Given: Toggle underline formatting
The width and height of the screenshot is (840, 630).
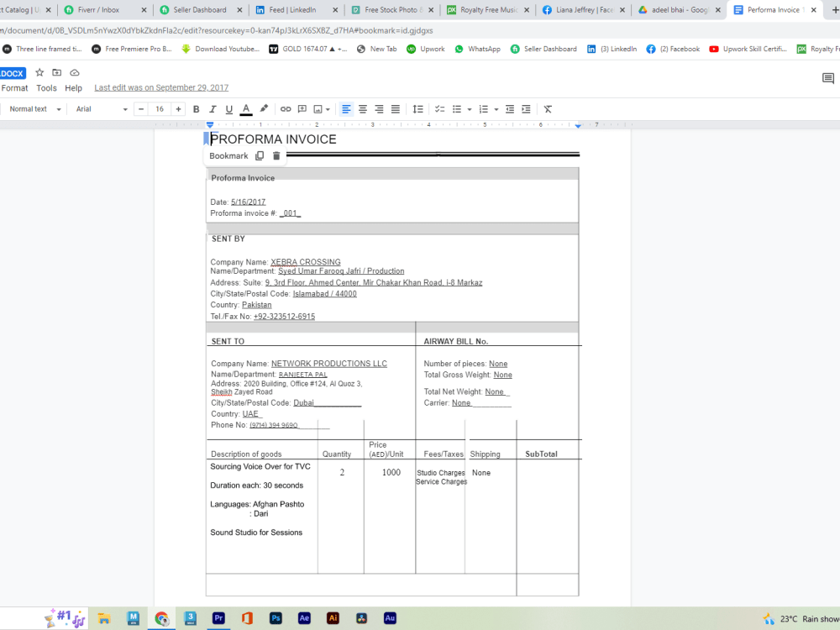Looking at the screenshot, I should tap(229, 109).
